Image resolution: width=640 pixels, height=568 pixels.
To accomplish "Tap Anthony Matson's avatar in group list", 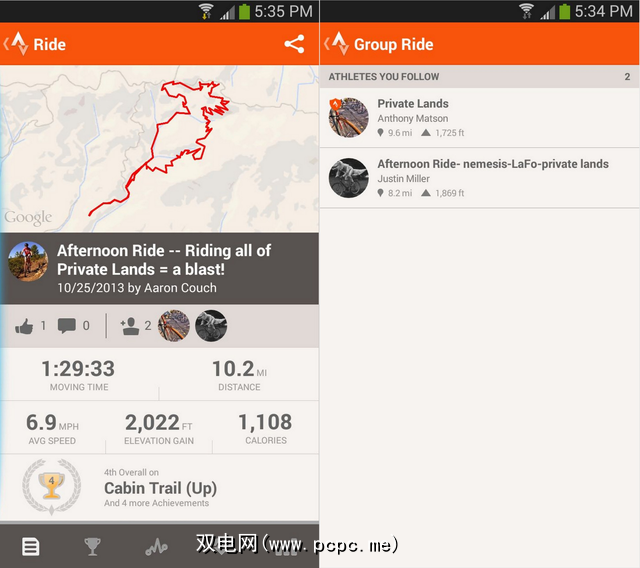I will coord(349,118).
